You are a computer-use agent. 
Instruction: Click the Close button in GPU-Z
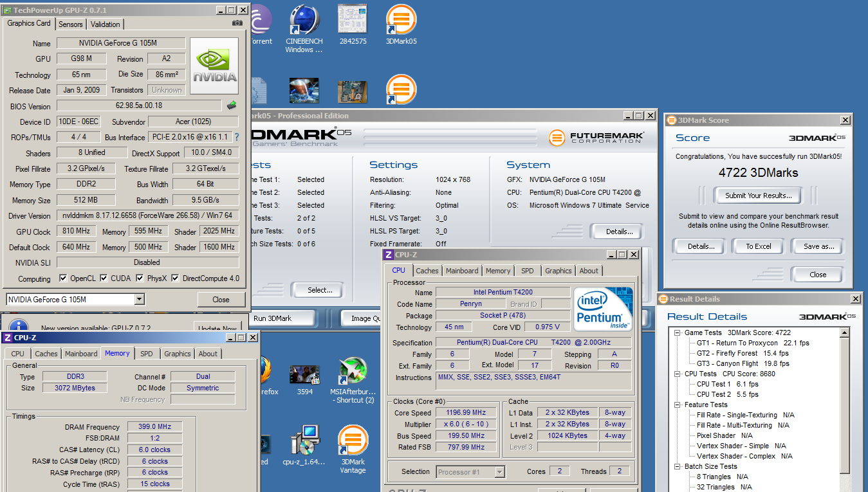(221, 299)
